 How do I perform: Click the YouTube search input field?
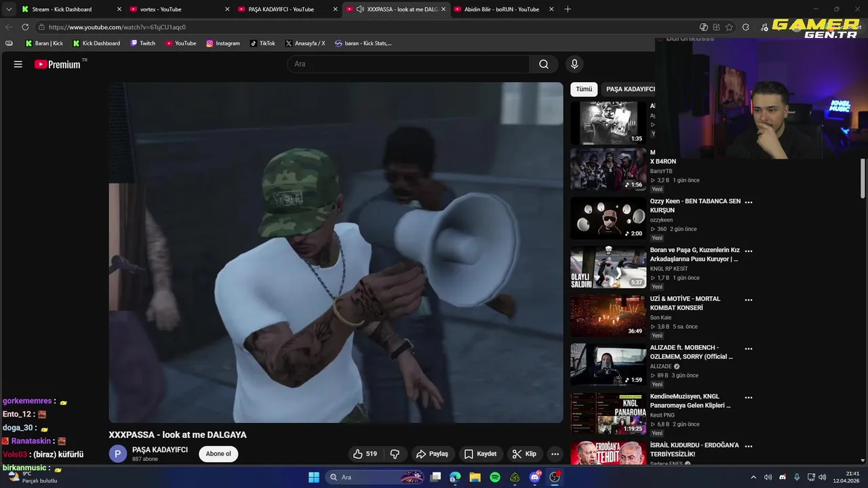pyautogui.click(x=408, y=64)
